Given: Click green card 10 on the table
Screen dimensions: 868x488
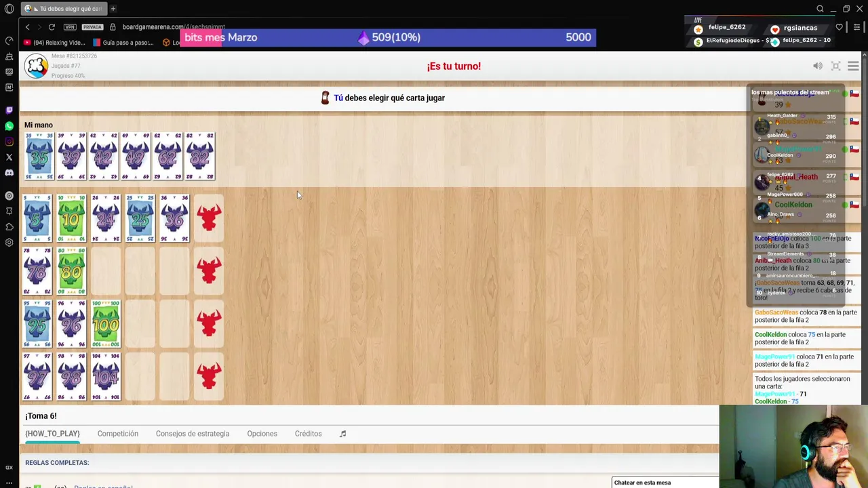Looking at the screenshot, I should 71,218.
